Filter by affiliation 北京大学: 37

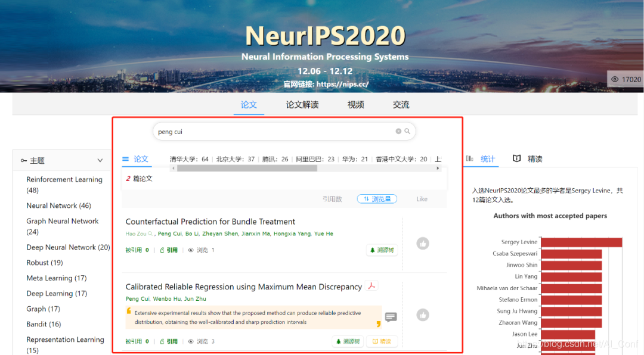tap(236, 159)
